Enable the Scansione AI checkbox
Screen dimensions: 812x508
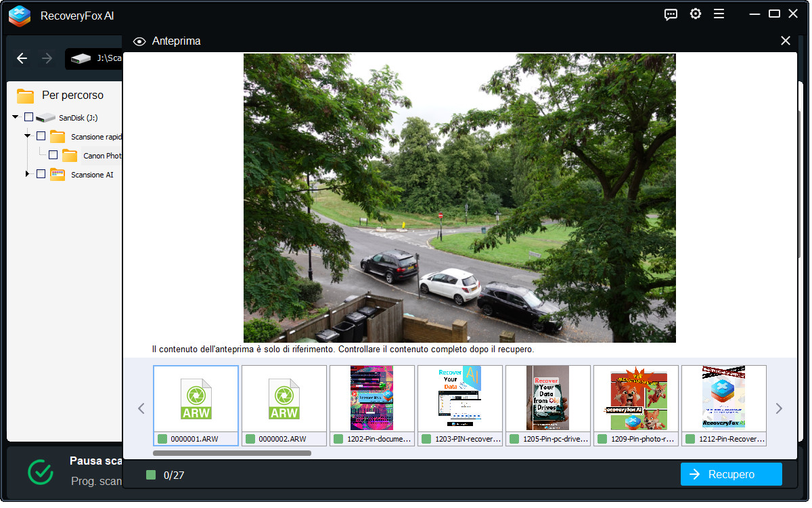point(41,174)
